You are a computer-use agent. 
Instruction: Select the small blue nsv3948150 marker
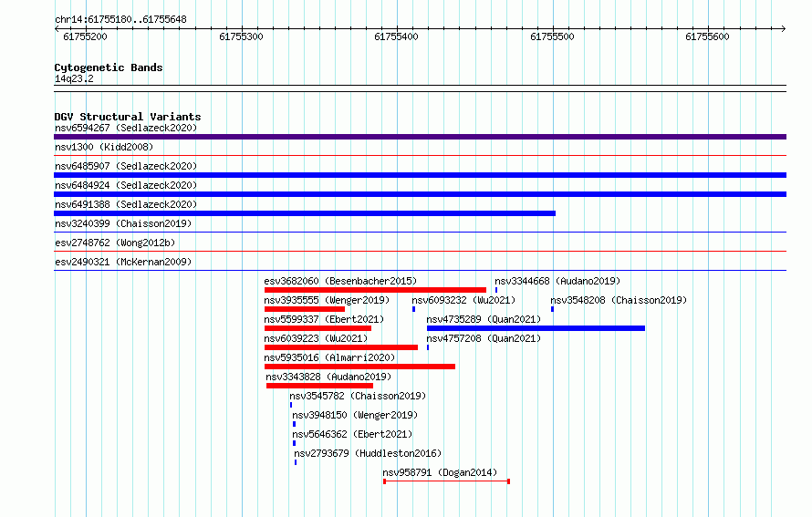[x=294, y=424]
